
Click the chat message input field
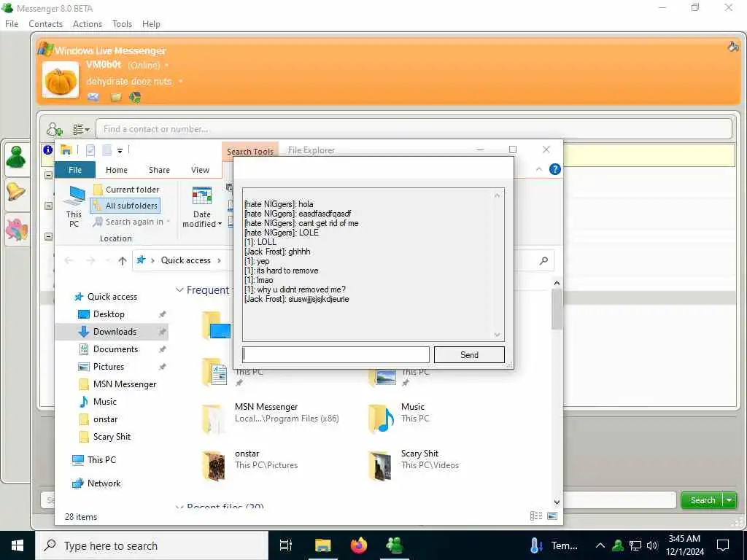pyautogui.click(x=336, y=355)
